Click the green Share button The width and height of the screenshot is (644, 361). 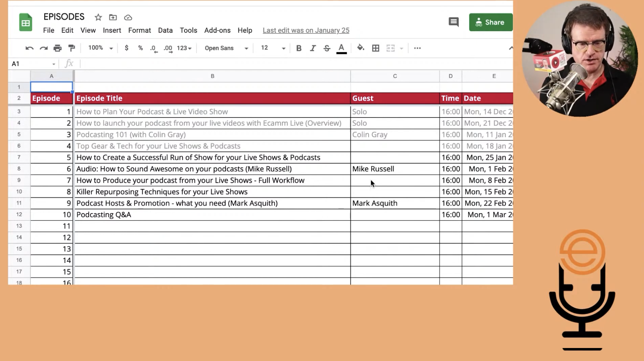[x=490, y=22]
